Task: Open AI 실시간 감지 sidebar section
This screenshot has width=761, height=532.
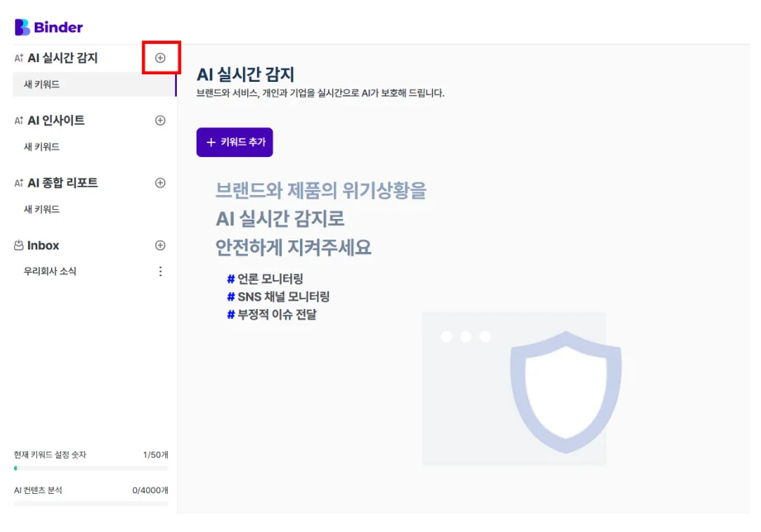Action: point(63,59)
